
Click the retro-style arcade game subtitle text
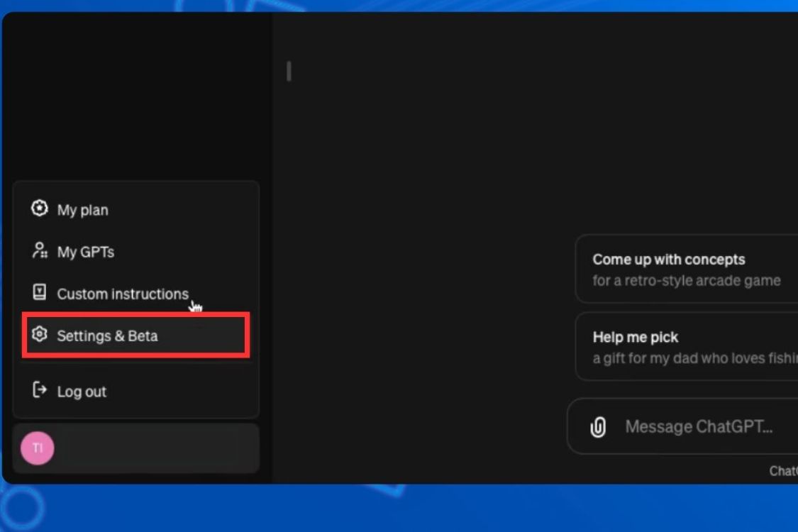(686, 281)
